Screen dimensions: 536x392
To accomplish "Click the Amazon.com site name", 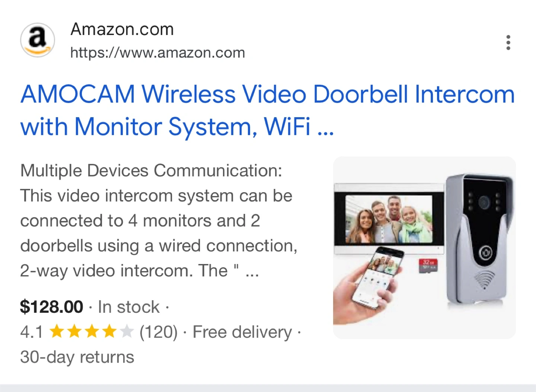I will pos(122,29).
